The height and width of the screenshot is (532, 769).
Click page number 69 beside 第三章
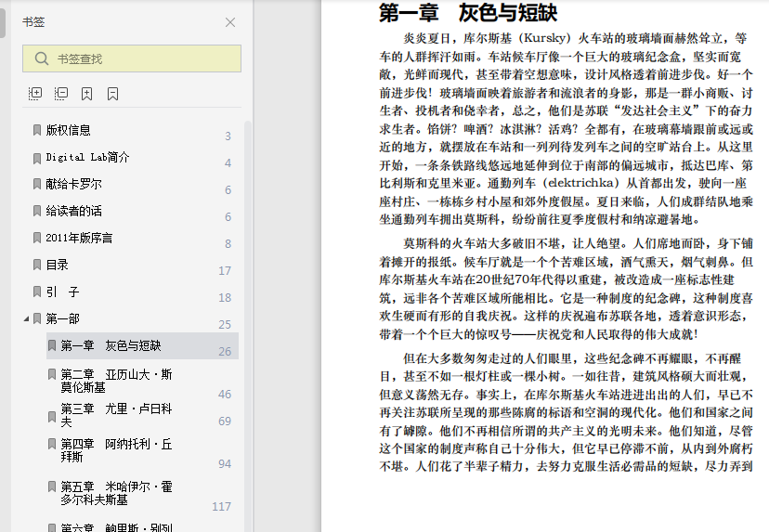point(225,422)
